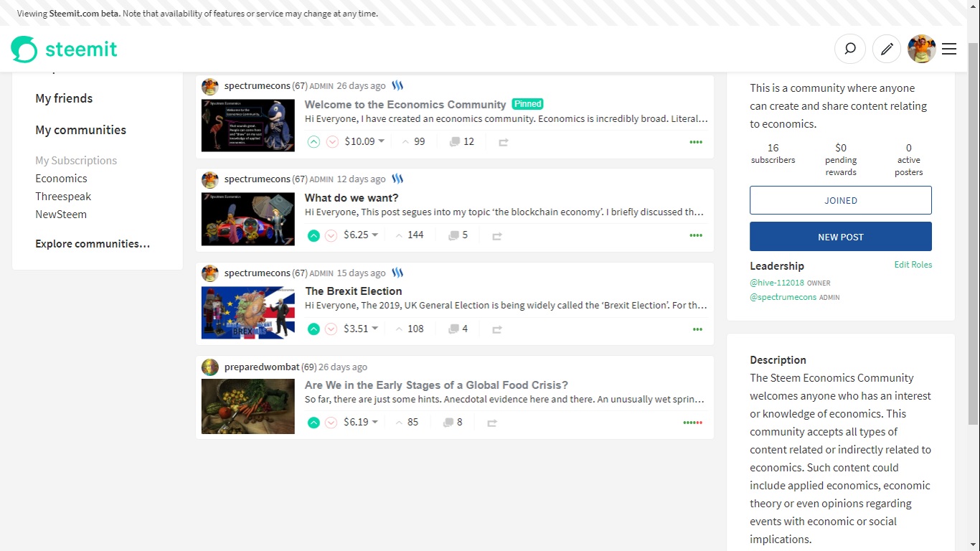Open green dots menu on Brexit Election post
The image size is (980, 551).
698,329
